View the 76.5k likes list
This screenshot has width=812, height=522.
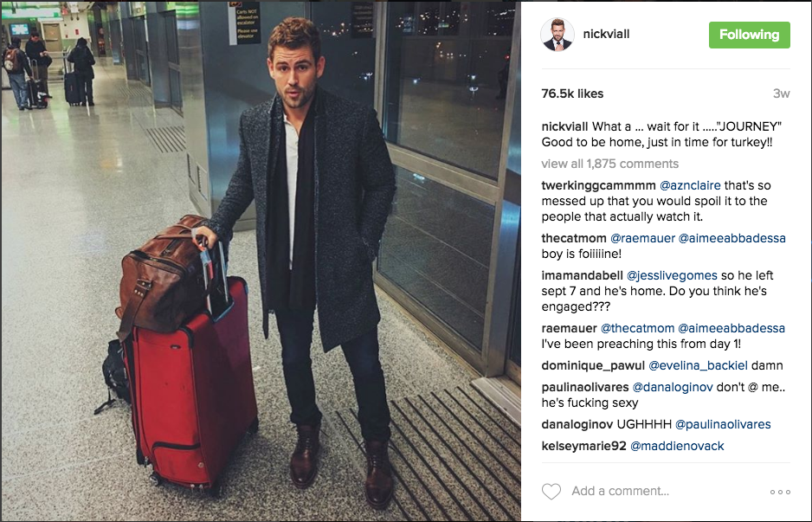[572, 93]
